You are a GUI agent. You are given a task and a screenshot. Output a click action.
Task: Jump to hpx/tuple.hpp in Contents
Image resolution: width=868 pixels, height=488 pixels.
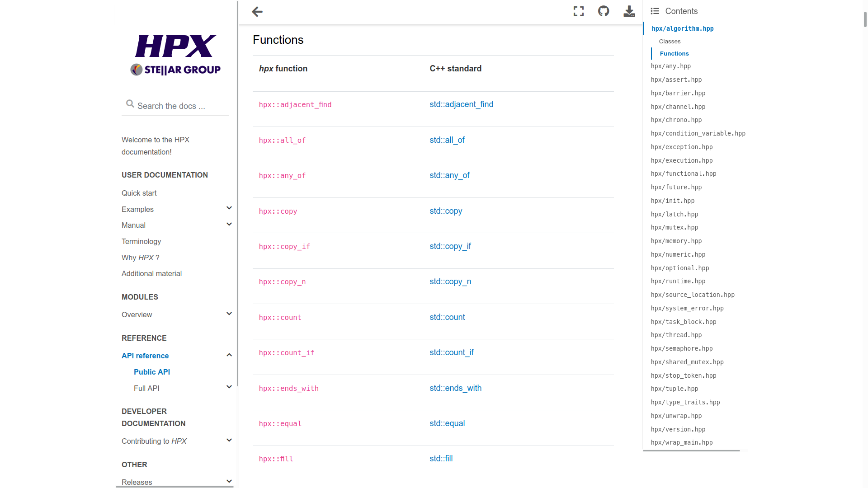(675, 389)
